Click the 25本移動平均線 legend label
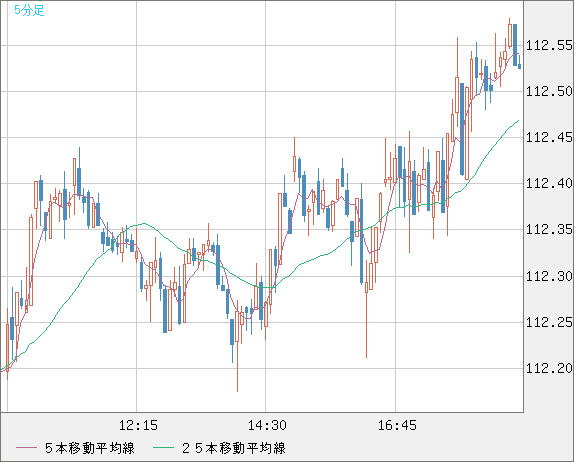The height and width of the screenshot is (462, 574). coord(234,448)
